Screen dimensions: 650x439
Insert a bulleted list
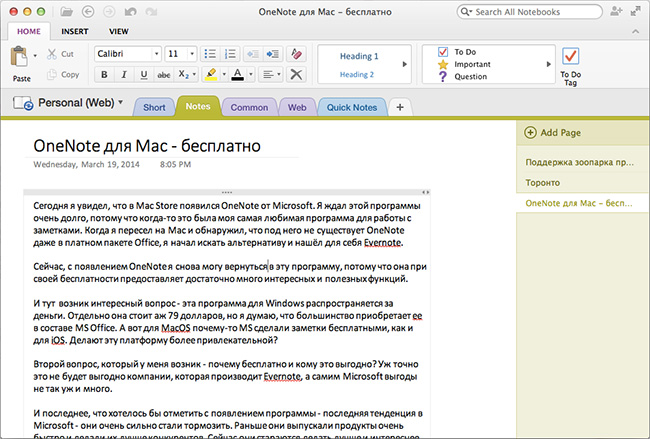(x=210, y=54)
